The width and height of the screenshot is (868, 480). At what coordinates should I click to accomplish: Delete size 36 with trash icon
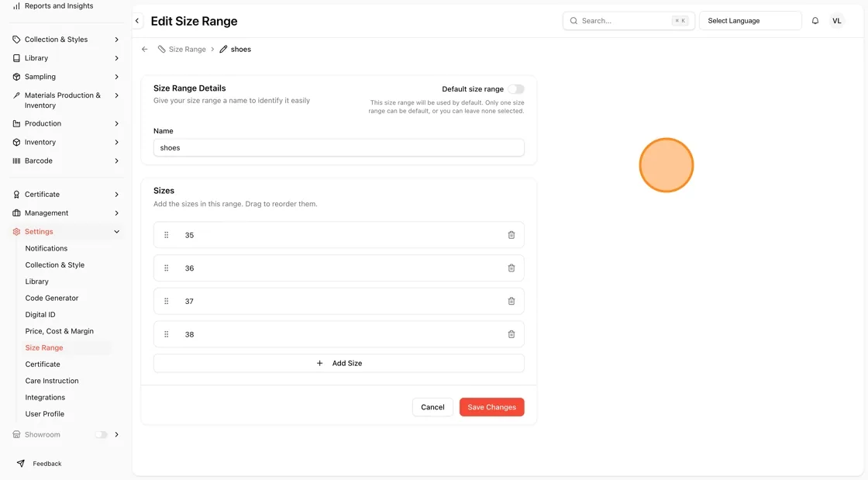[511, 268]
